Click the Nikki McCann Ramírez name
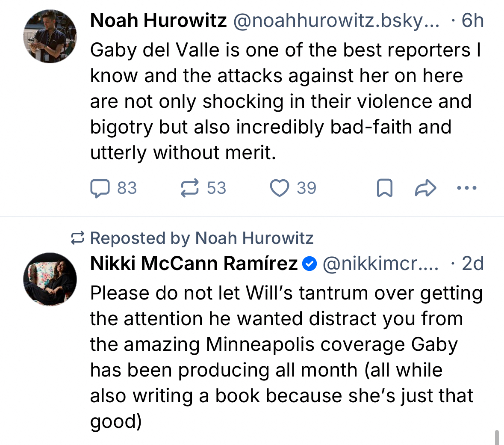This screenshot has width=504, height=445. click(194, 264)
